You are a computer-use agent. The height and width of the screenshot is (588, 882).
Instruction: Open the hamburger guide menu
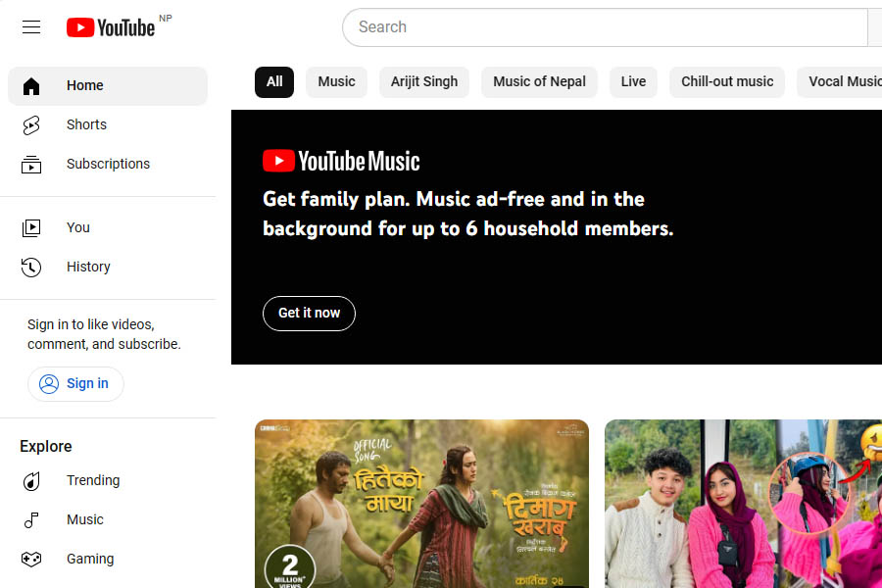coord(31,27)
